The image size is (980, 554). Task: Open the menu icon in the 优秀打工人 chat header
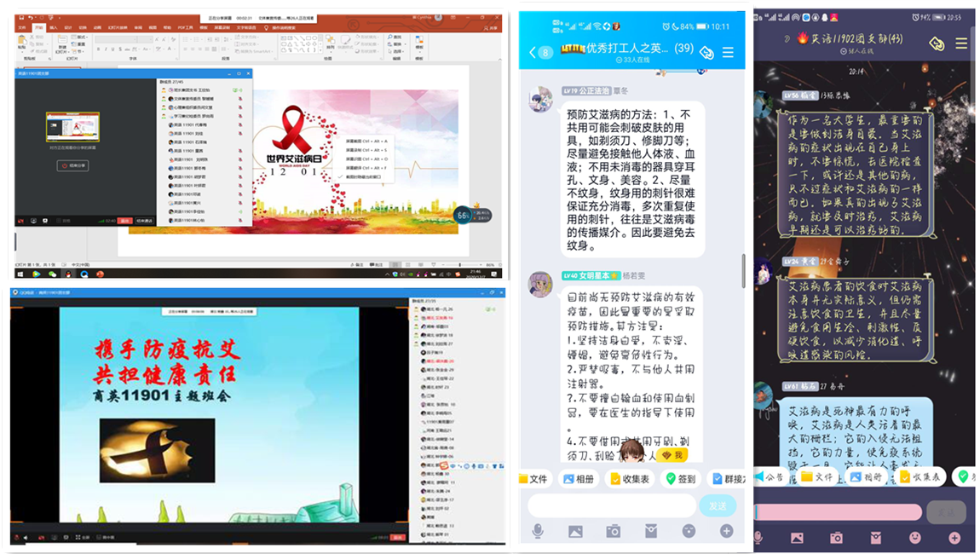tap(728, 52)
